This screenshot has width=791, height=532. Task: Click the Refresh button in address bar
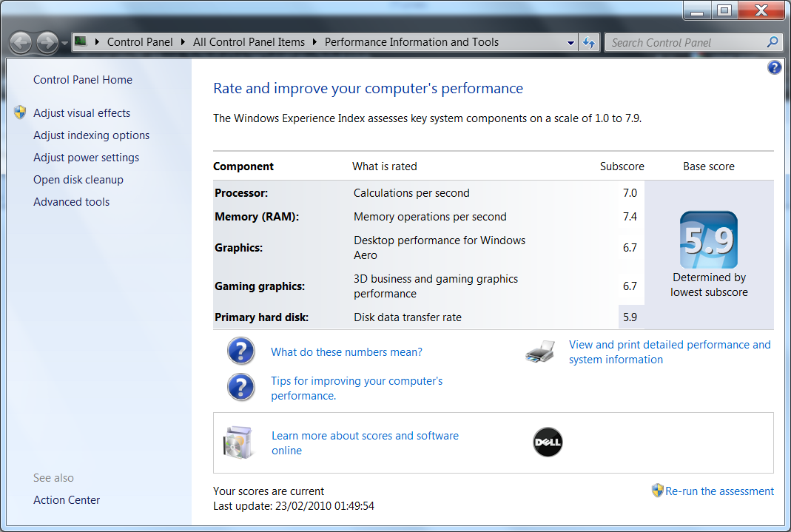point(589,42)
